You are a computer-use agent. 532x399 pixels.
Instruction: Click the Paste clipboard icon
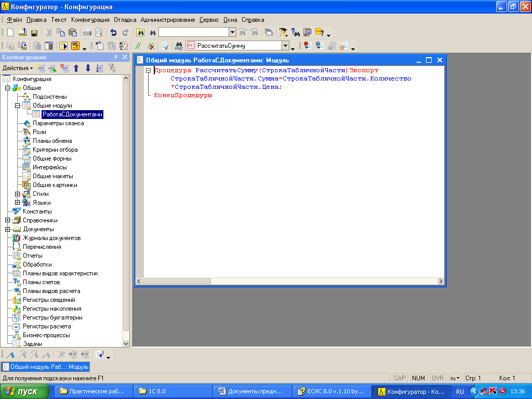[73, 32]
